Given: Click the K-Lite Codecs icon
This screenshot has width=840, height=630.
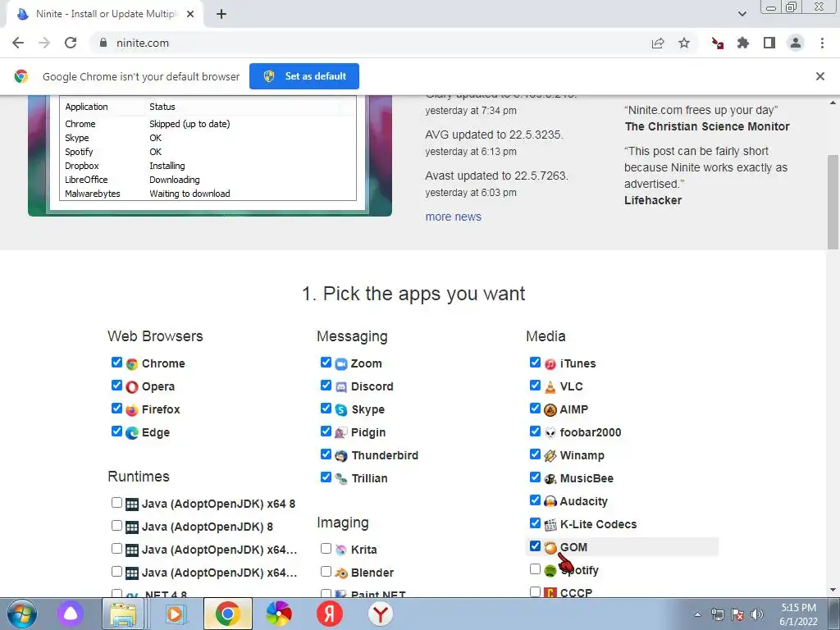Looking at the screenshot, I should (550, 525).
